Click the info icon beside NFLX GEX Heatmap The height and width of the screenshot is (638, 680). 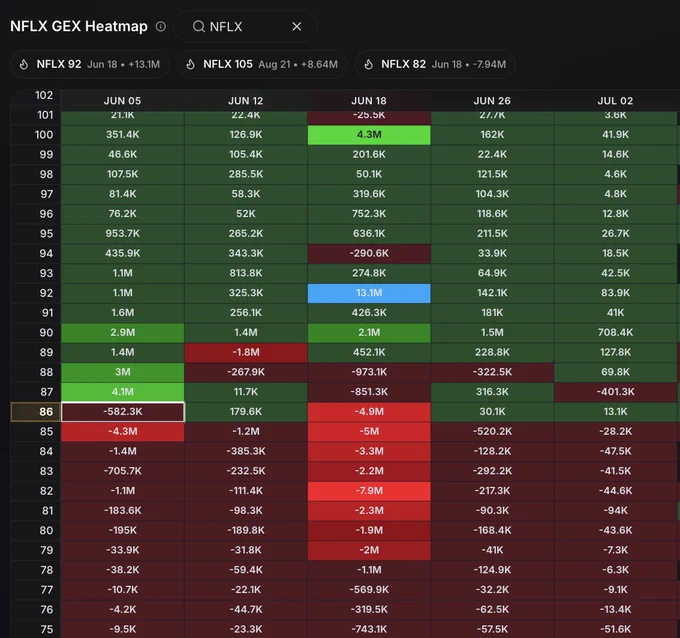tap(161, 26)
